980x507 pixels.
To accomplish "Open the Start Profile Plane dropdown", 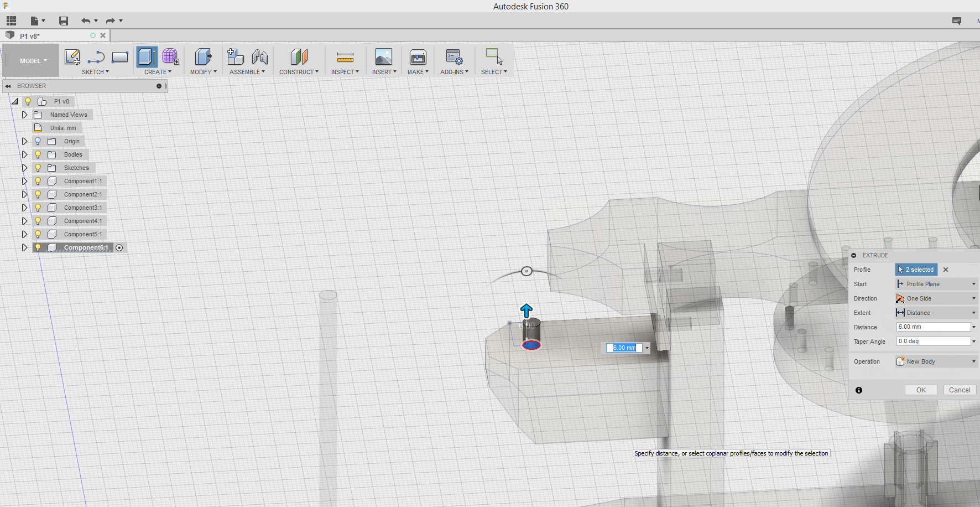I will click(x=936, y=284).
